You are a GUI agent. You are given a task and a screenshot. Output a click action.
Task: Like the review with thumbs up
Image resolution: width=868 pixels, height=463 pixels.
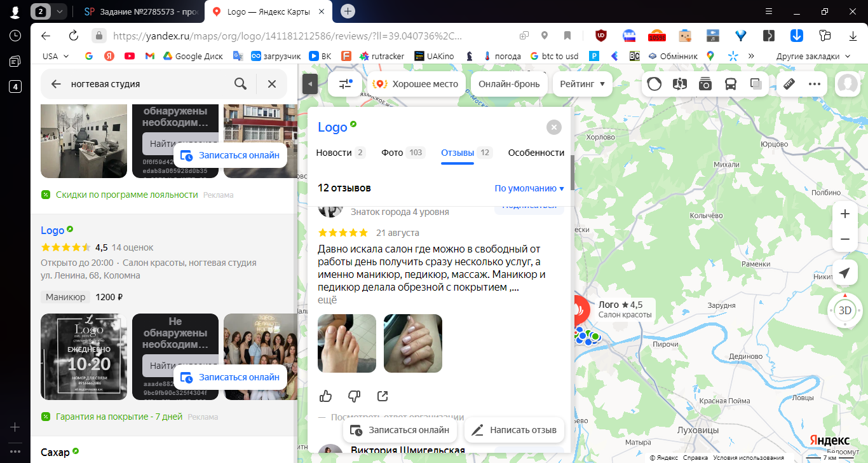click(326, 396)
